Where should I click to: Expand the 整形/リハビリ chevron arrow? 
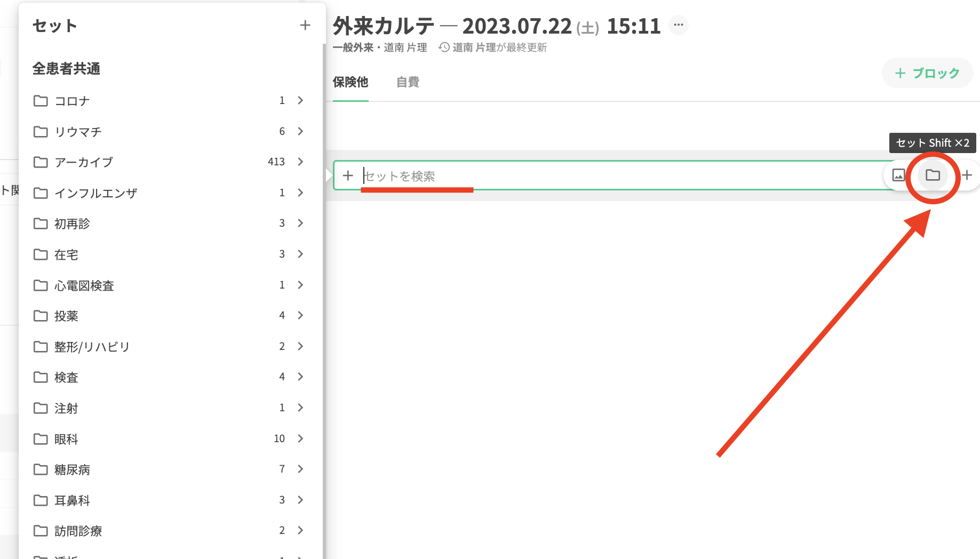click(300, 347)
